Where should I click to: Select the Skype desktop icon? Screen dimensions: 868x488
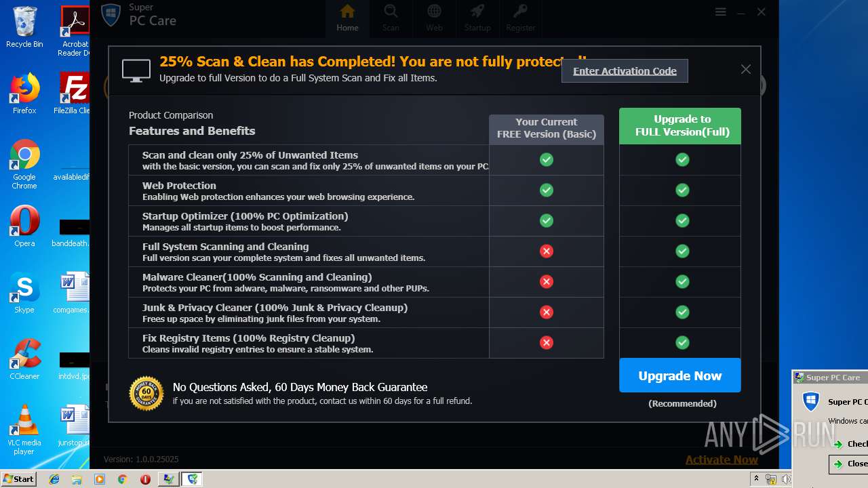24,293
